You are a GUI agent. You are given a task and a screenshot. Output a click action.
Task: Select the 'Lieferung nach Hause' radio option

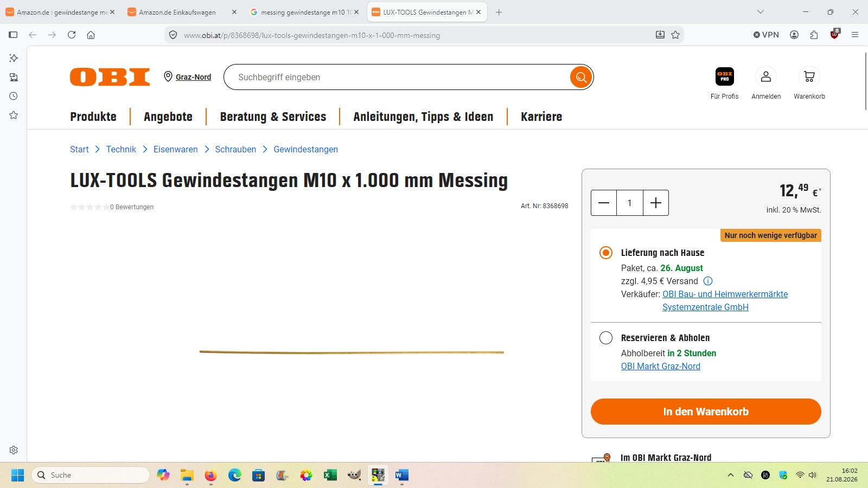click(606, 253)
